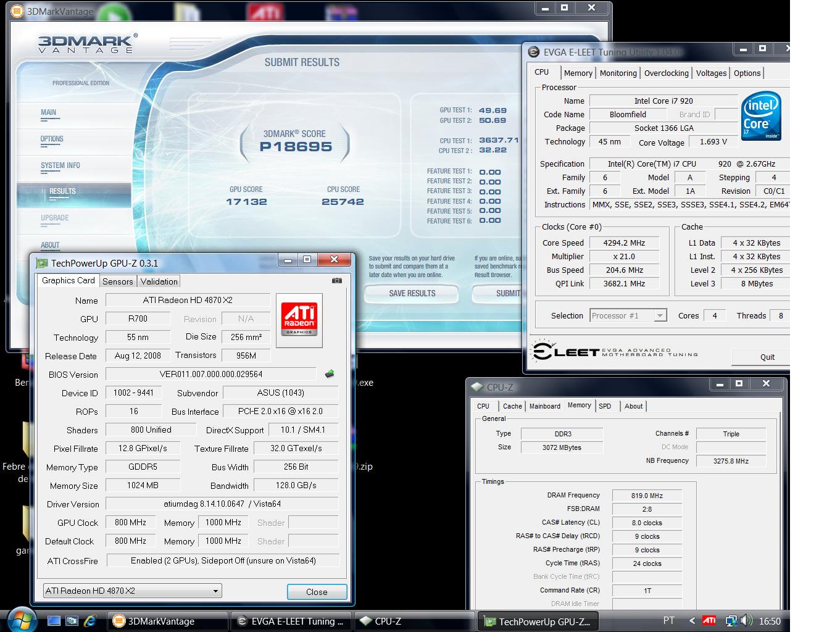Open the Voltages tab in E-LEET
The width and height of the screenshot is (840, 632).
tap(711, 73)
